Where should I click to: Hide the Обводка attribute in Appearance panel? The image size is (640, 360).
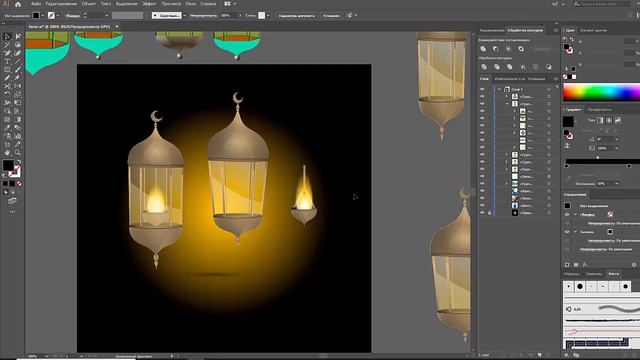[567, 215]
